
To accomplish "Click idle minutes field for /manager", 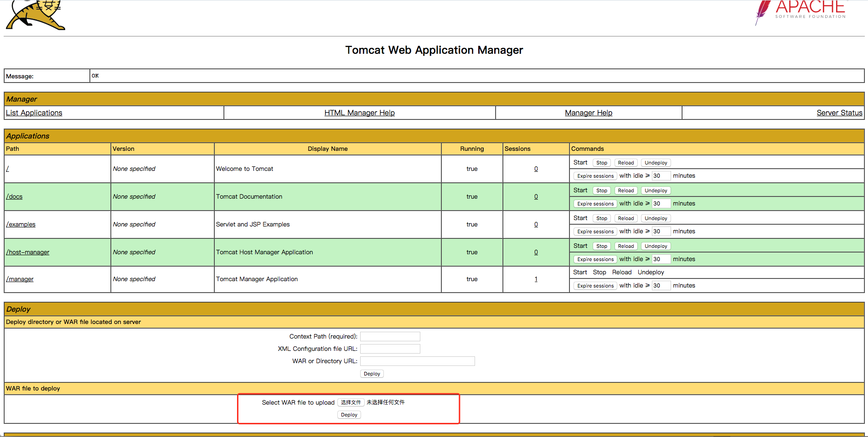I will [x=661, y=286].
